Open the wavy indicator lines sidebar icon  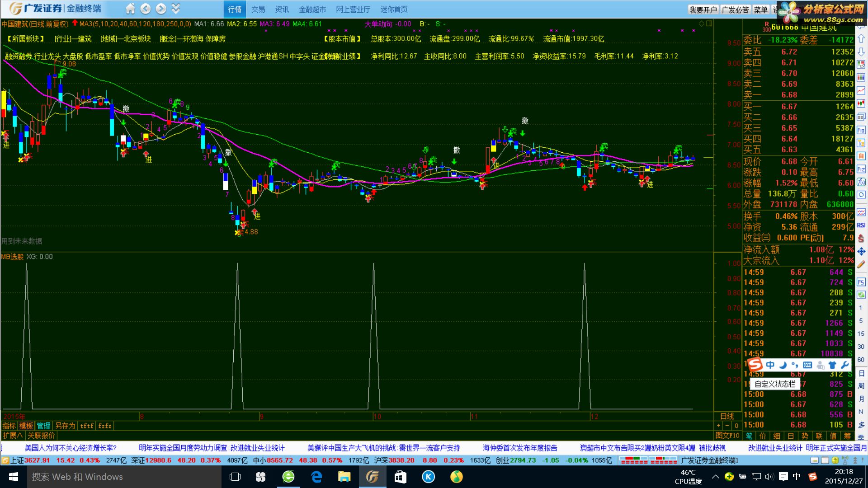(x=861, y=212)
